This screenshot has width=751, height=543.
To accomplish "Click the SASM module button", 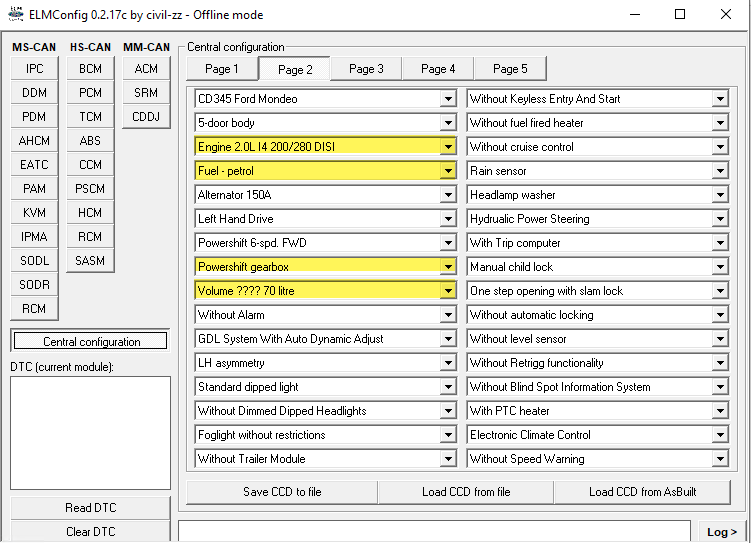I will pyautogui.click(x=90, y=261).
